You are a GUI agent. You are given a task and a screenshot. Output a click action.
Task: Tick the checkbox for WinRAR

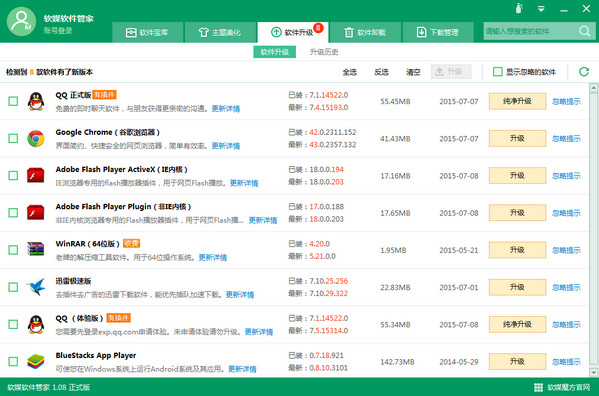pyautogui.click(x=13, y=250)
